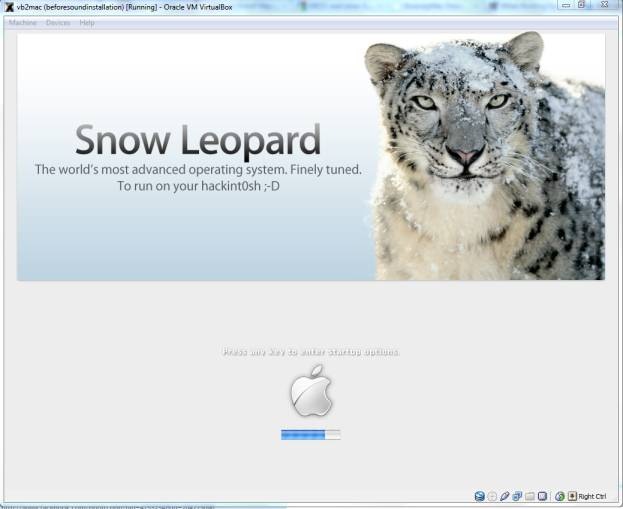The width and height of the screenshot is (623, 509).
Task: Click the boot progress bar below the Apple logo
Action: coord(311,435)
